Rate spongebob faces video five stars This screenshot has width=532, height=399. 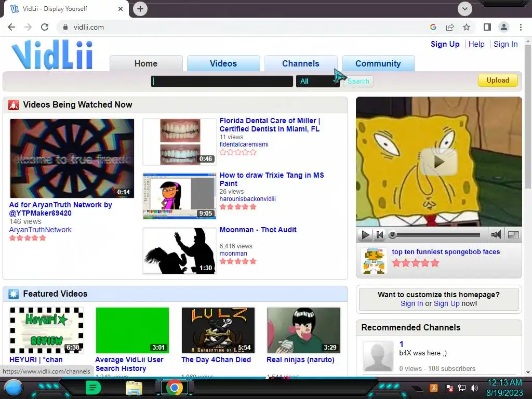(x=435, y=263)
